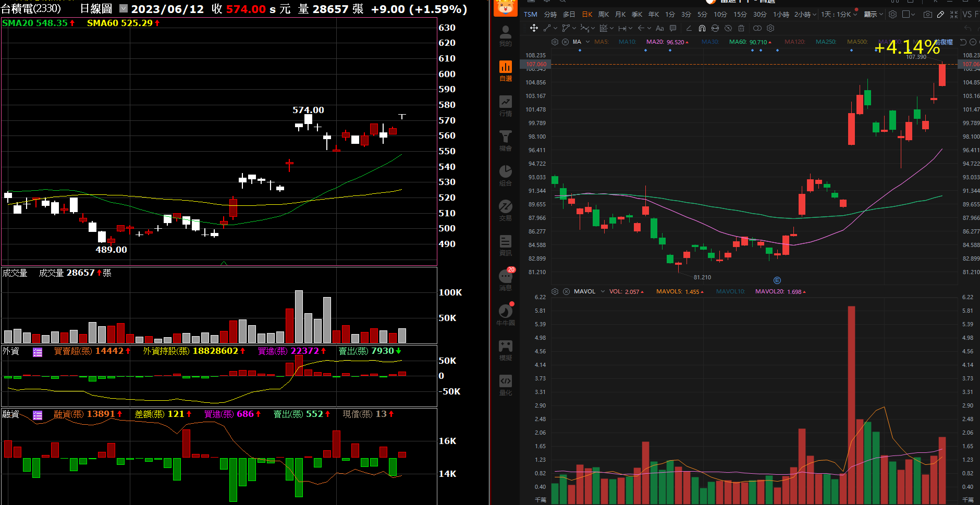
Task: Toggle the MA60 90.710 line
Action: point(750,42)
